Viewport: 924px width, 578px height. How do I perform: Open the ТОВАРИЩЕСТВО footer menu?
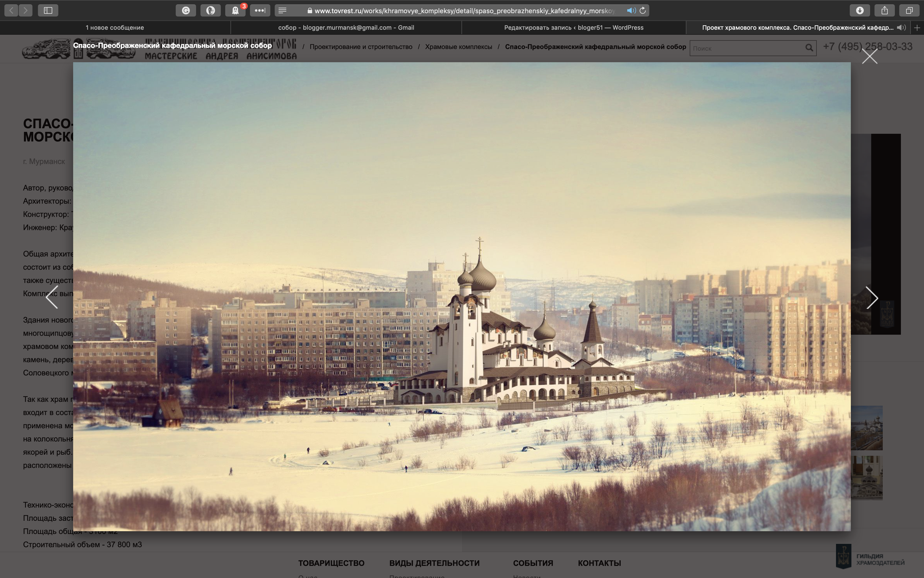tap(331, 563)
